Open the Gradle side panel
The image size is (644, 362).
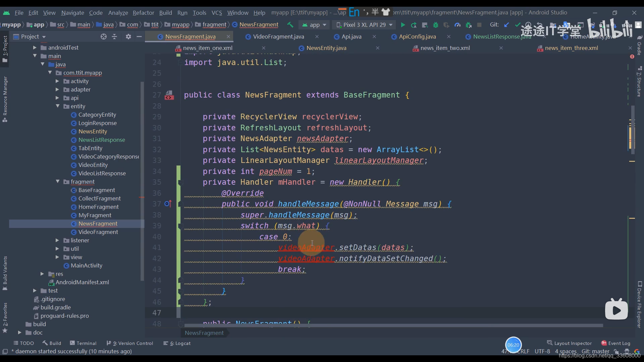tap(639, 45)
